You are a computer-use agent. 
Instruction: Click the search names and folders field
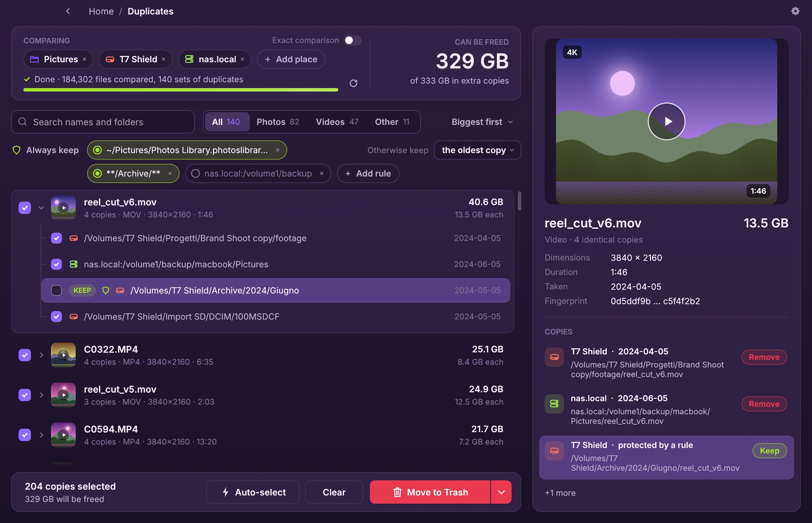pos(103,122)
